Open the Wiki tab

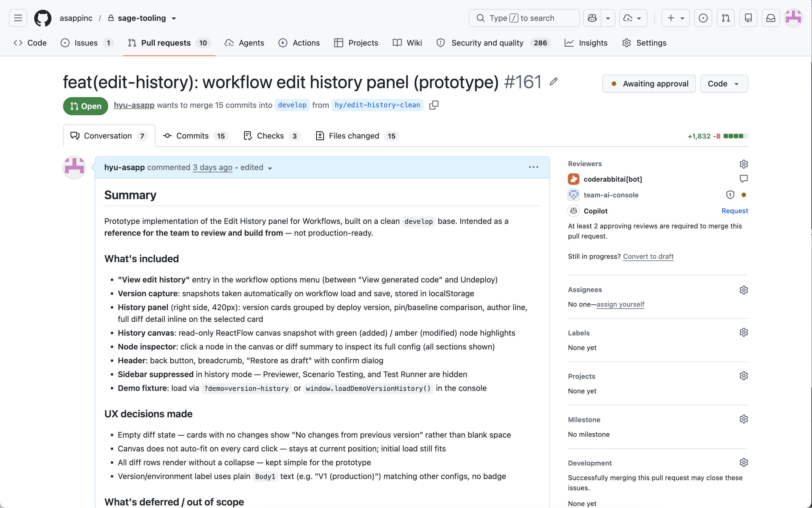click(x=407, y=43)
